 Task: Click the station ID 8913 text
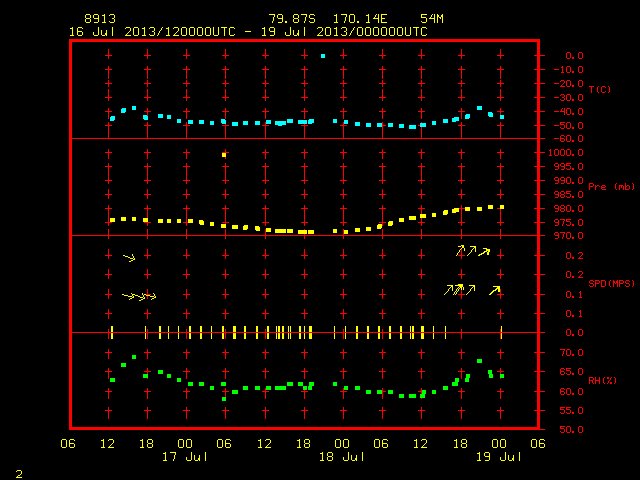(100, 19)
